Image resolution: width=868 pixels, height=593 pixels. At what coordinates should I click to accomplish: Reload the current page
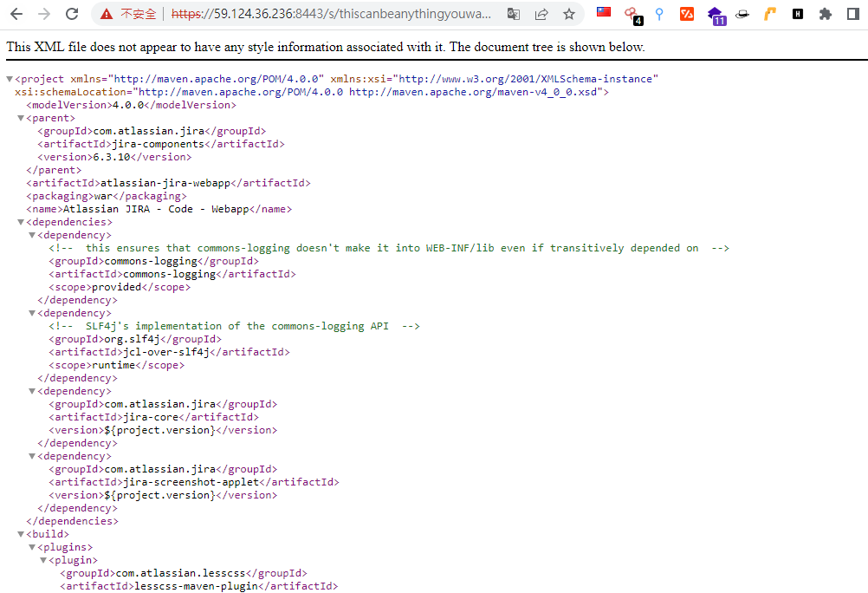tap(72, 14)
